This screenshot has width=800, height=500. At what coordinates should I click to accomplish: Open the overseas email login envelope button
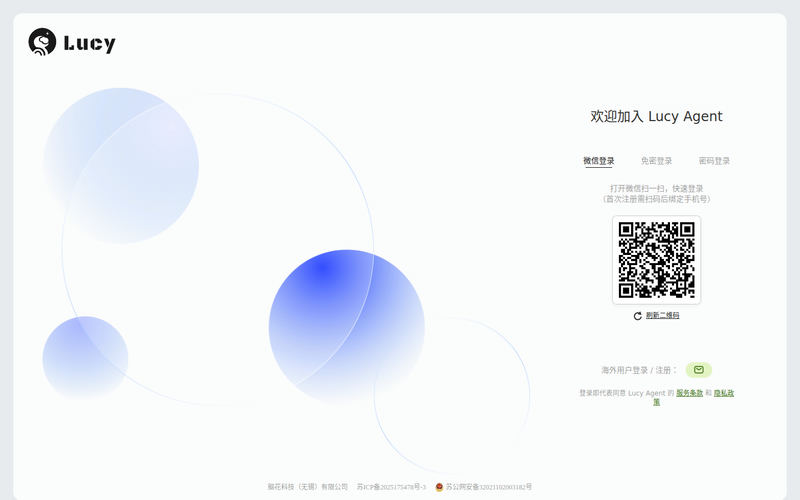[698, 370]
